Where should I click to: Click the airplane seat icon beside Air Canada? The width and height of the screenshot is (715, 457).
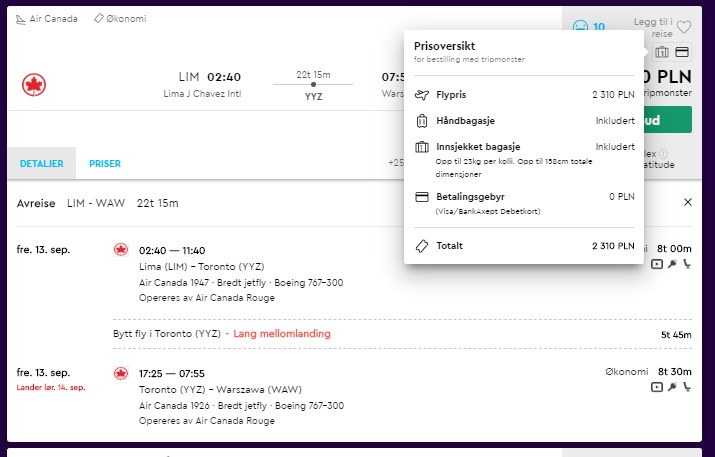pyautogui.click(x=21, y=19)
